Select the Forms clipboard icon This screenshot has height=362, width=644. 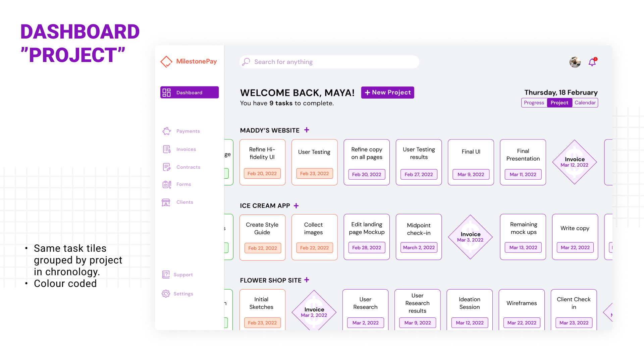167,184
